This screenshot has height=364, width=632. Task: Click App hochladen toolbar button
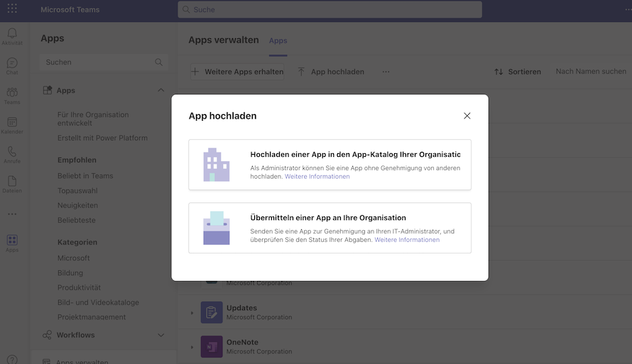(331, 72)
